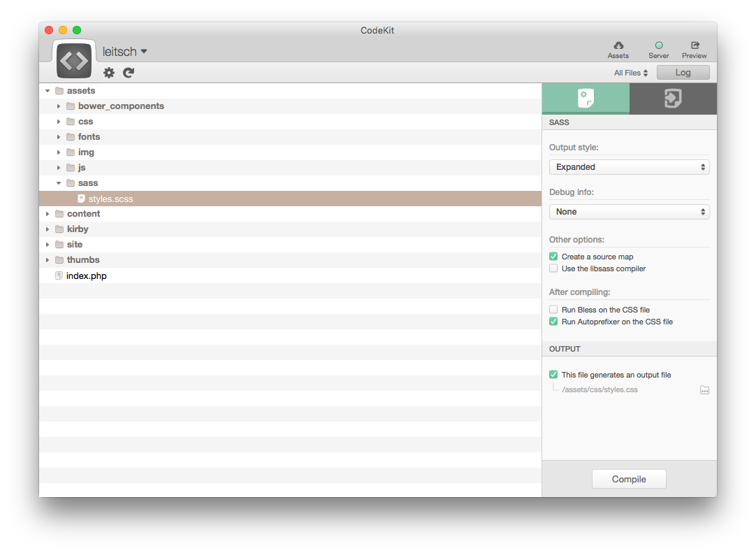This screenshot has height=553, width=756.
Task: Uncheck Run Autoprefixer on the CSS file
Action: [553, 322]
